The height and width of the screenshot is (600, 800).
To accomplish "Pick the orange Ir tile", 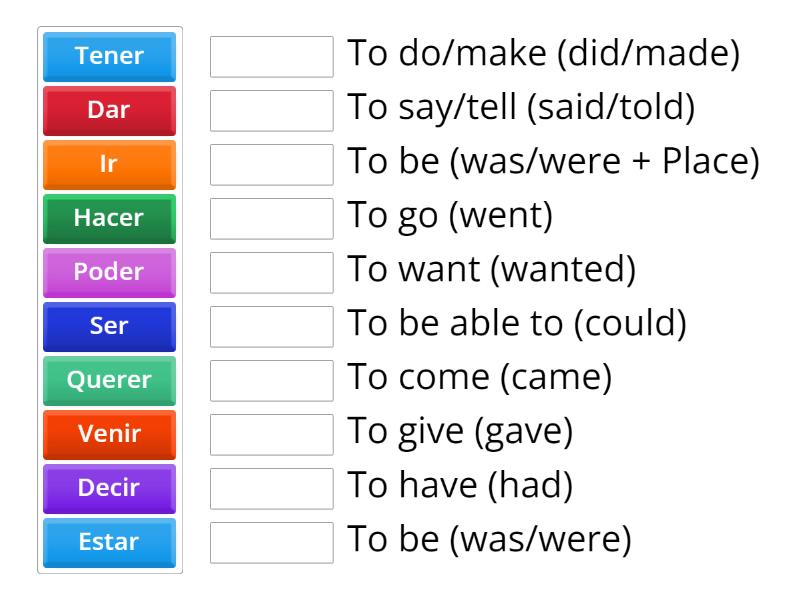I will tap(109, 165).
